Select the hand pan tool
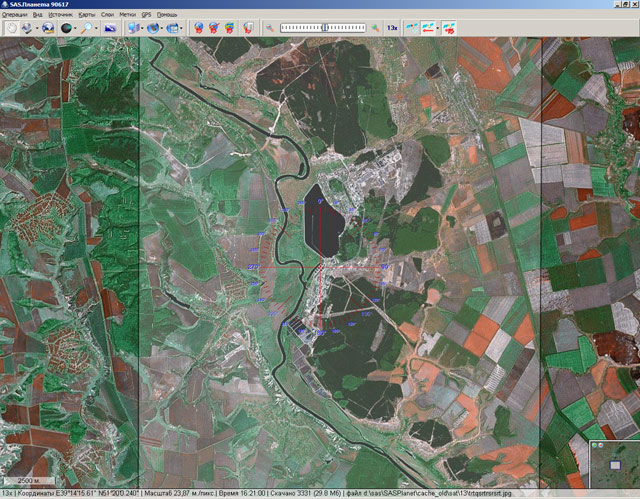Screen dimensions: 640x499 pyautogui.click(x=10, y=29)
